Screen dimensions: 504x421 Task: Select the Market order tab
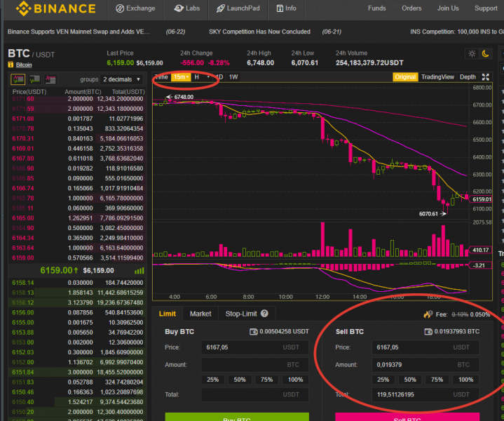200,314
